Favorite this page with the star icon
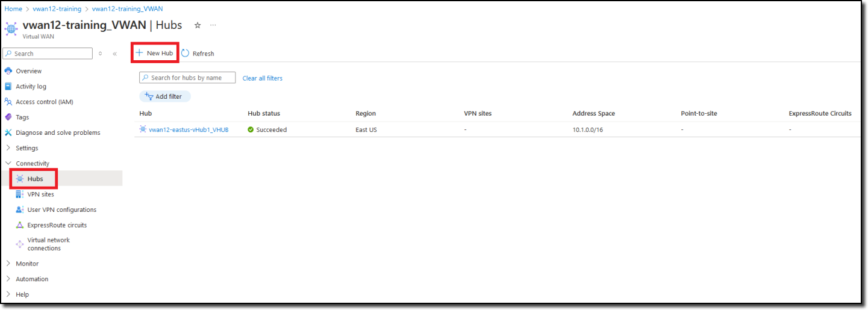 [197, 25]
